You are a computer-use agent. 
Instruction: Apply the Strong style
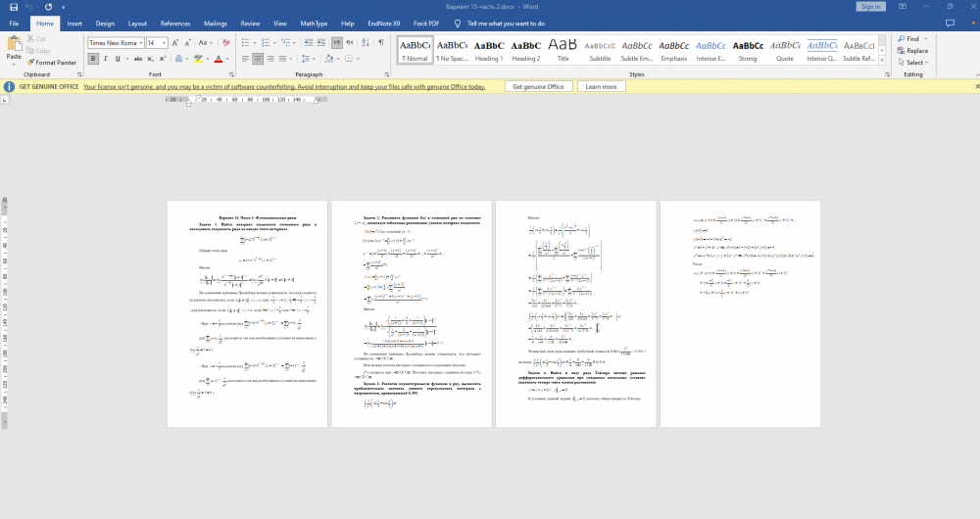point(748,50)
